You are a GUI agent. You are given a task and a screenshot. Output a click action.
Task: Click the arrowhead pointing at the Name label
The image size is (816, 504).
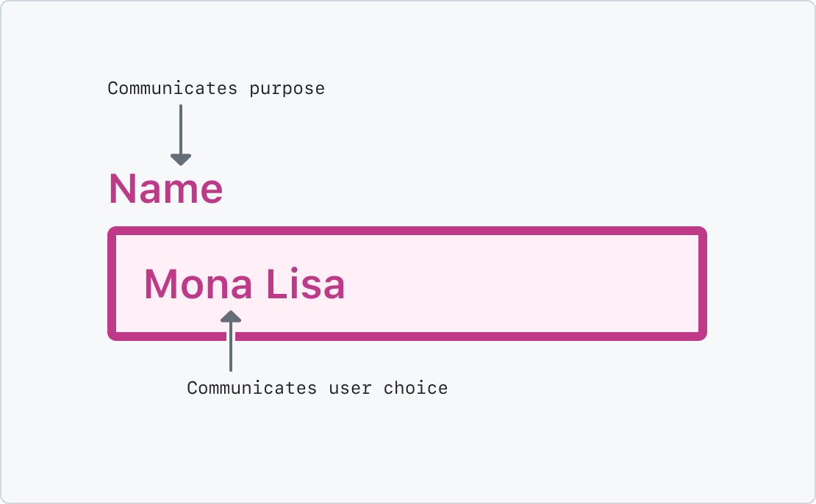tap(180, 159)
